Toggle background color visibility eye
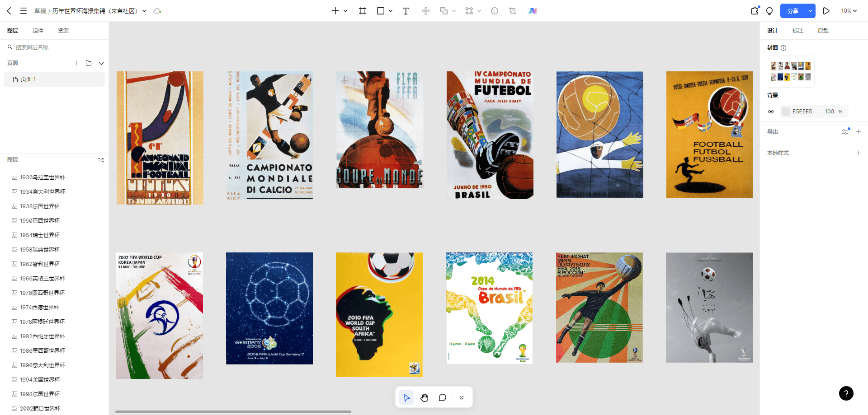868x415 pixels. [771, 112]
